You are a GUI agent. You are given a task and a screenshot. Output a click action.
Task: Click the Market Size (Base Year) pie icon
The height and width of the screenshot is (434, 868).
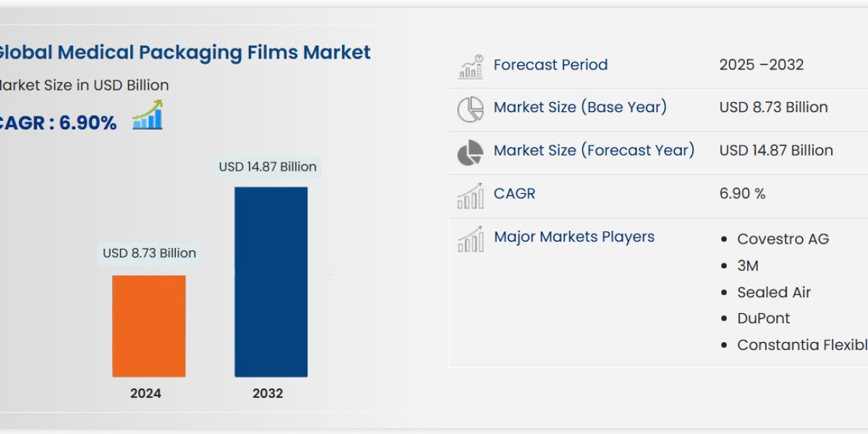point(470,109)
